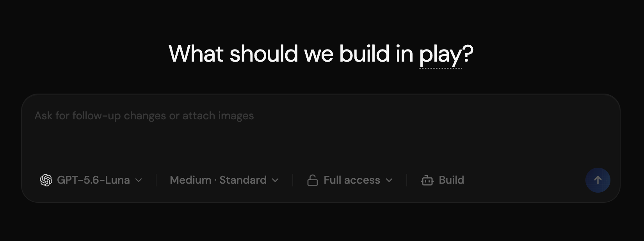Screen dimensions: 644x241
Task: Click the 'Full access' label text
Action: coord(352,180)
